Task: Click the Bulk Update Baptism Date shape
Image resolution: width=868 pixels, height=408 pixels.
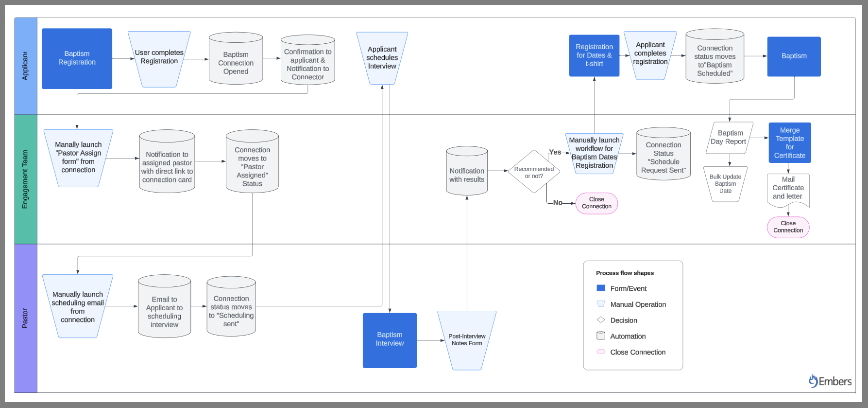Action: (725, 184)
